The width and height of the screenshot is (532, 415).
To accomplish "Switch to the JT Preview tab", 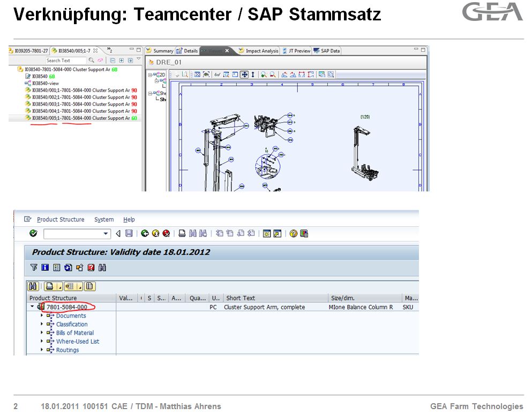I will [x=296, y=50].
